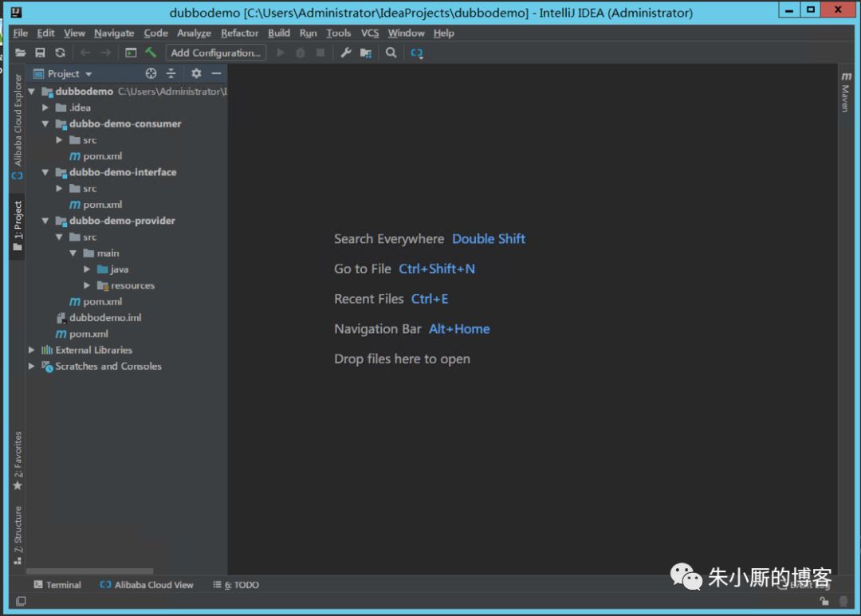
Task: Open the 6: TODO tool window
Action: (236, 585)
